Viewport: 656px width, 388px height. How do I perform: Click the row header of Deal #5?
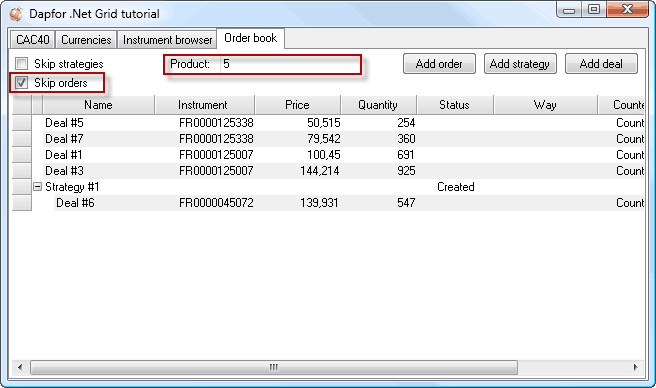coord(22,123)
